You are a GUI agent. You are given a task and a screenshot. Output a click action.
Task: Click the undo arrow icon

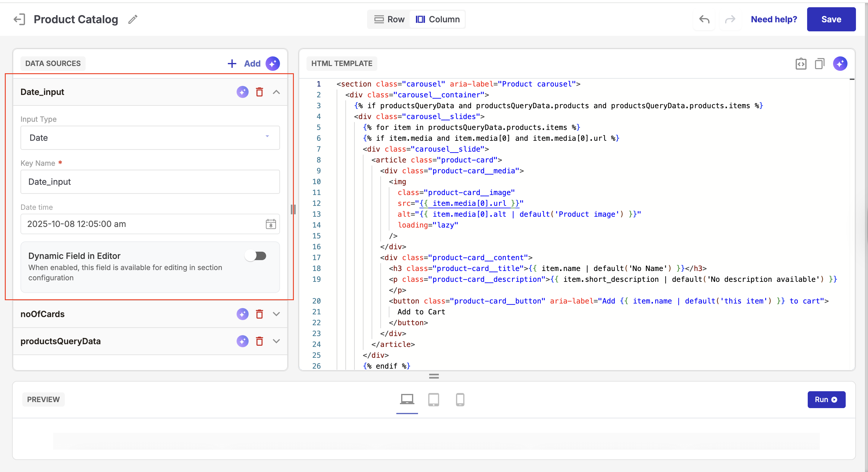pos(704,19)
